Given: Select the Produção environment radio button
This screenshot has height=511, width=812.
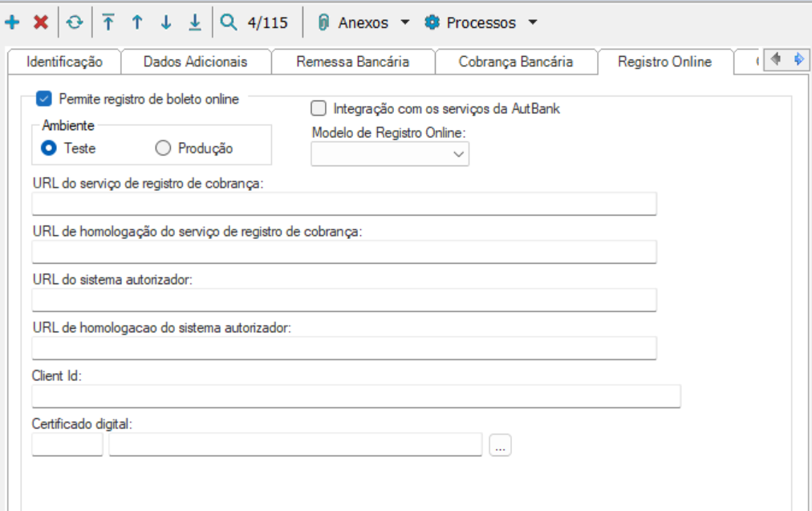Looking at the screenshot, I should click(163, 148).
